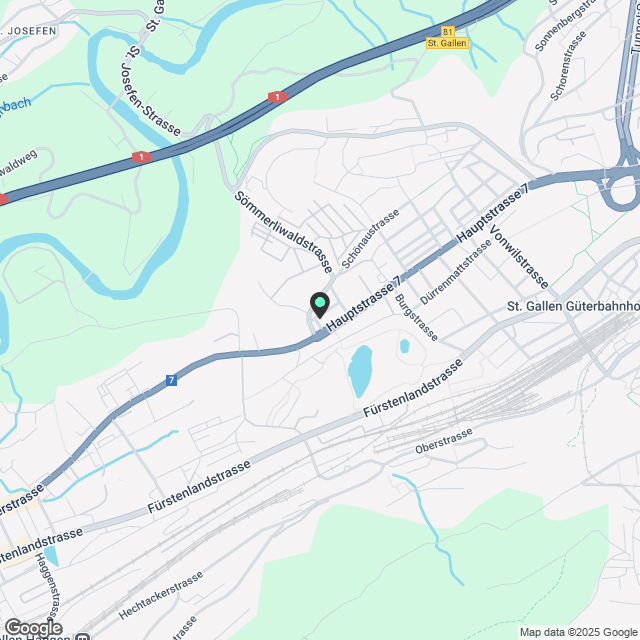Click the Vonwilstrasse street label
640x640 pixels.
(x=518, y=257)
